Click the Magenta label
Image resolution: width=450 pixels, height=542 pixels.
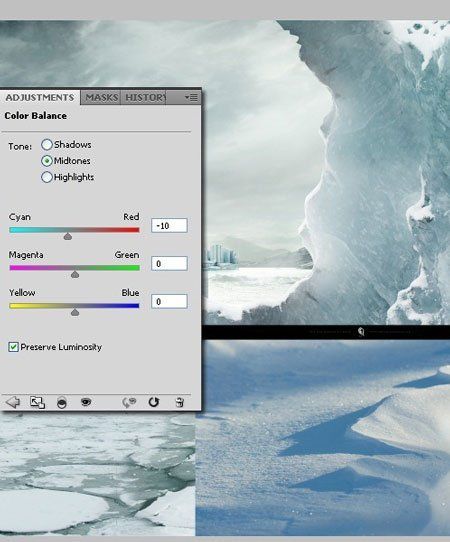click(x=26, y=255)
